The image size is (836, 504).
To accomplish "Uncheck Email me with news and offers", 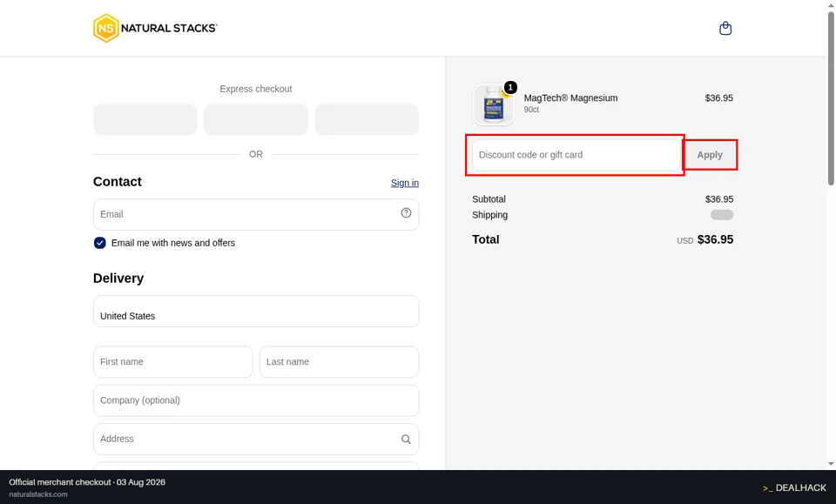I will pyautogui.click(x=99, y=243).
